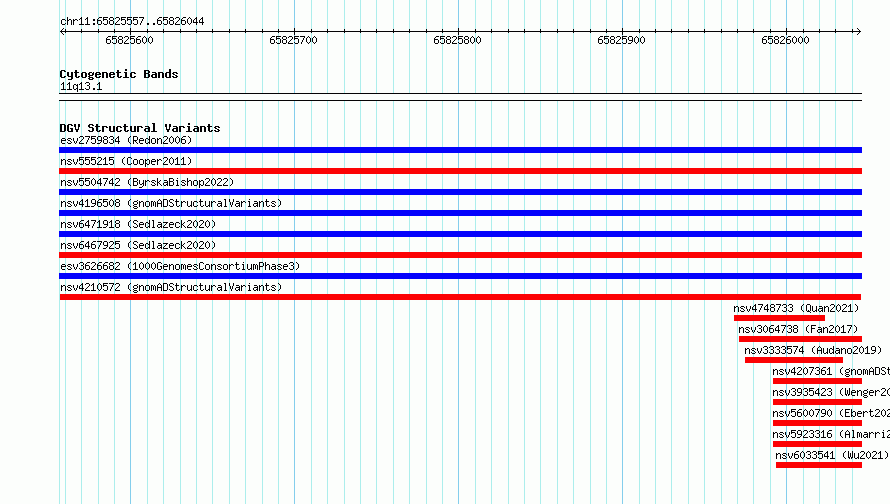Screen dimensions: 890x504
Task: Open the nsv3935423 variant label
Action: tap(831, 392)
